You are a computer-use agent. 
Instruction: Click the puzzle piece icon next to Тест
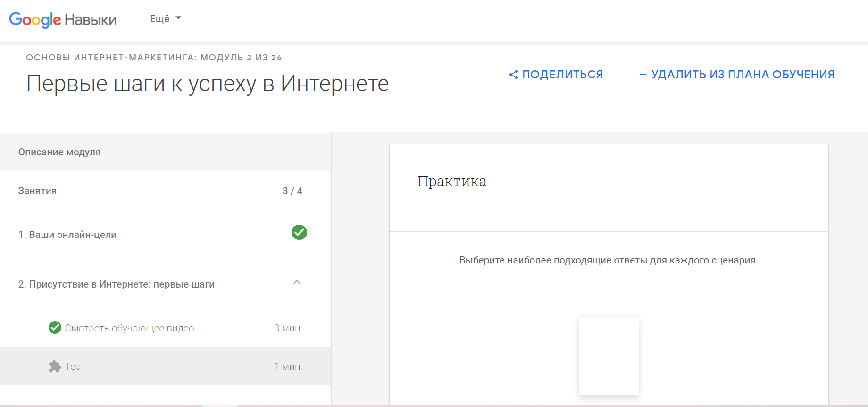[55, 366]
